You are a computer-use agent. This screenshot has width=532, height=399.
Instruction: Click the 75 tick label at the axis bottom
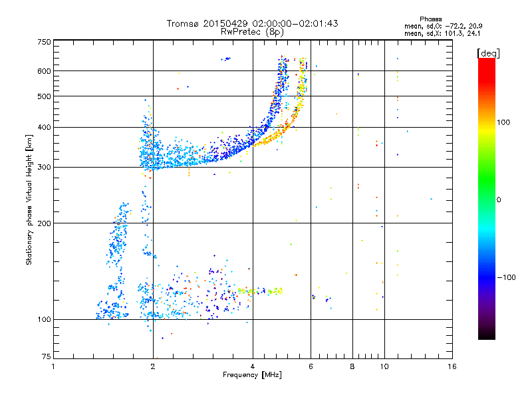(47, 356)
